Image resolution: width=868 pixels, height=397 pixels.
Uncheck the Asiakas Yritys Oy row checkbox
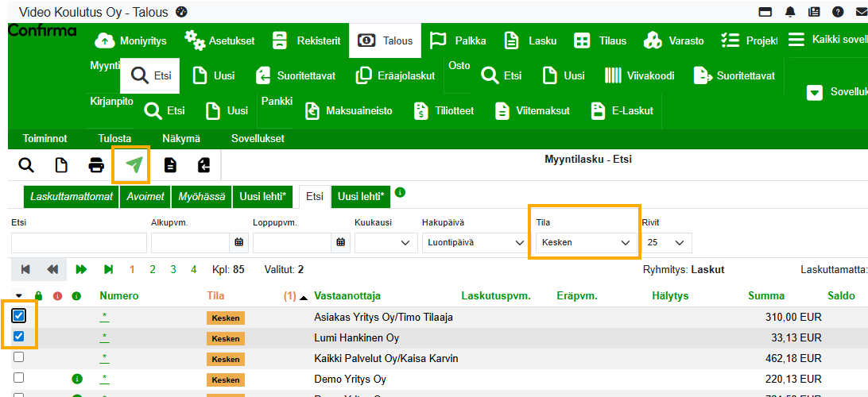[19, 316]
